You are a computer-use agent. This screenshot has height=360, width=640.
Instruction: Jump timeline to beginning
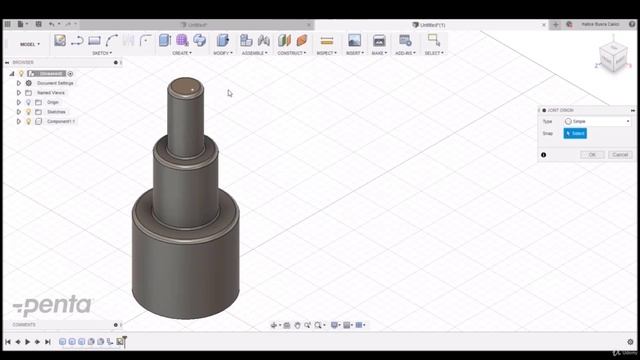pyautogui.click(x=8, y=342)
